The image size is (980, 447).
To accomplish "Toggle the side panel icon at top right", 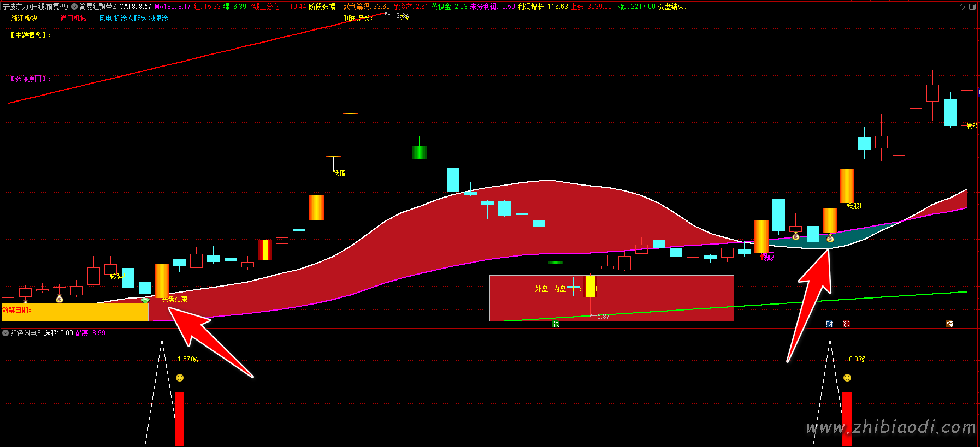I will pos(972,7).
